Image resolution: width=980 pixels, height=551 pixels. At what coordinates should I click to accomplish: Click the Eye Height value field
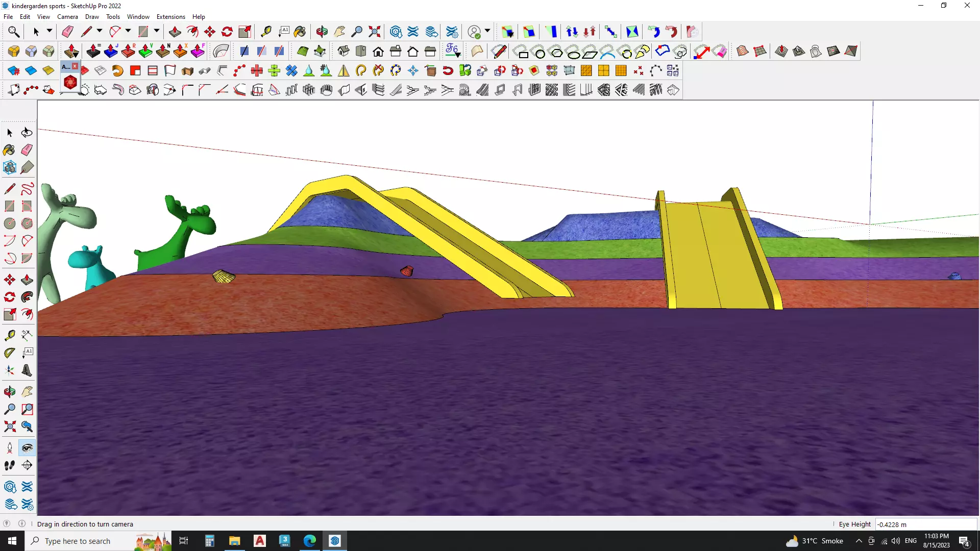(925, 524)
